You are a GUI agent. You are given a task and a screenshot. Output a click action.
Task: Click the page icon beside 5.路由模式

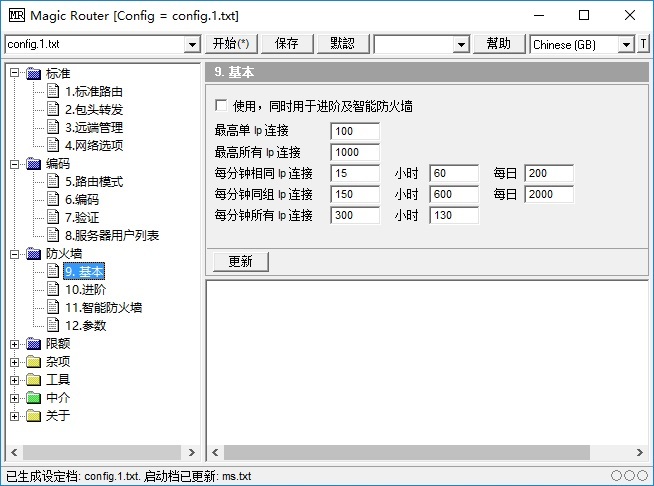pyautogui.click(x=53, y=181)
